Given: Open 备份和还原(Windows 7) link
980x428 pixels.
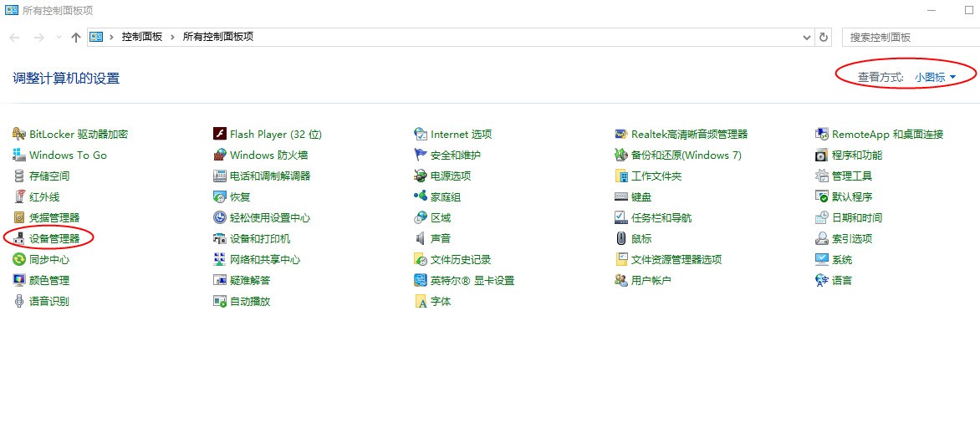Looking at the screenshot, I should pyautogui.click(x=687, y=155).
